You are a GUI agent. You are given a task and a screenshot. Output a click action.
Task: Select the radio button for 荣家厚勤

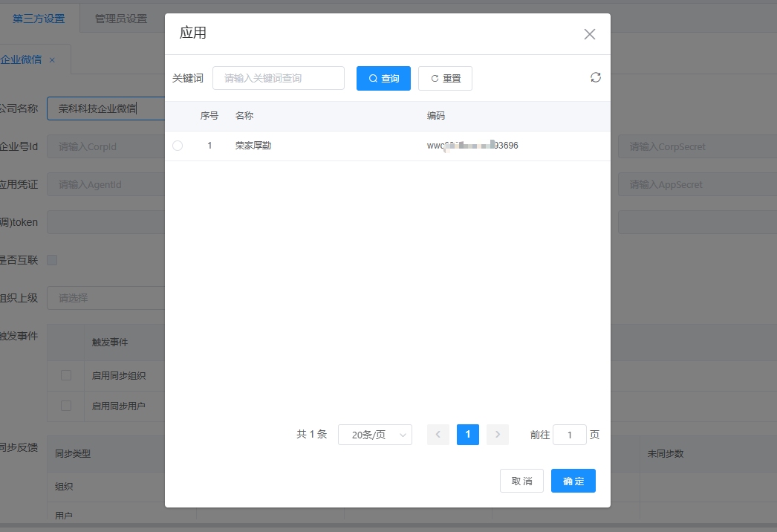(178, 146)
